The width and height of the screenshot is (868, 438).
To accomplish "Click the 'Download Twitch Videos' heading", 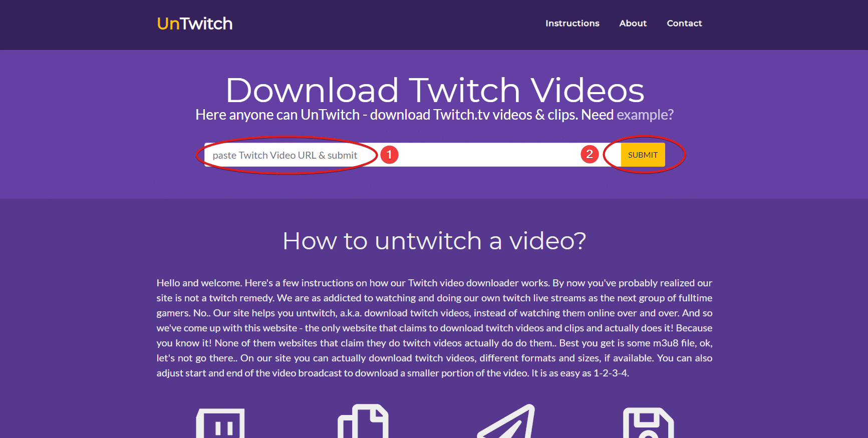I will tap(435, 91).
